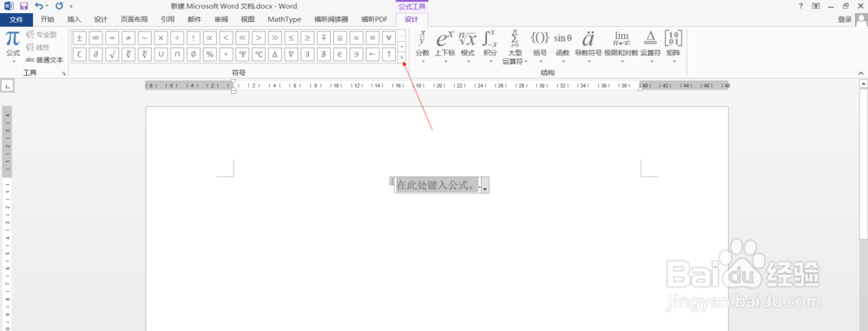The image size is (868, 331).
Task: Insert the plus-minus symbol
Action: point(79,37)
